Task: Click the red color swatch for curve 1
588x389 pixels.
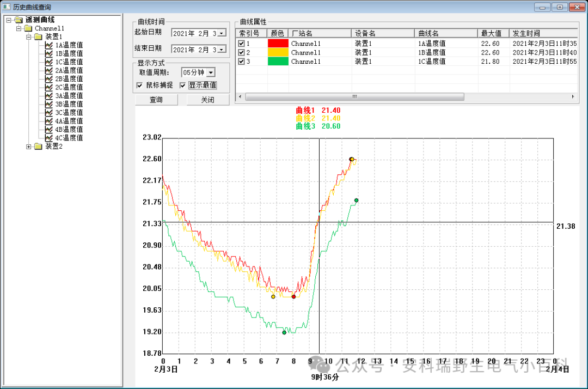Action: [x=278, y=43]
